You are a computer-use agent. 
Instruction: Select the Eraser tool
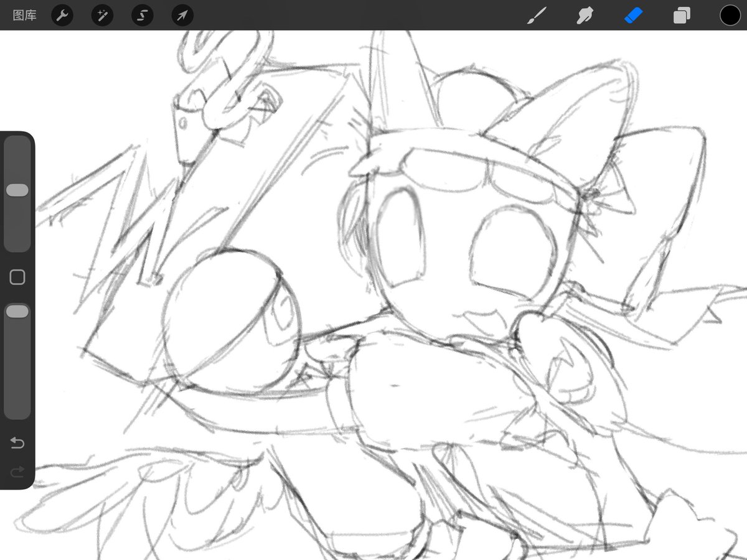633,16
